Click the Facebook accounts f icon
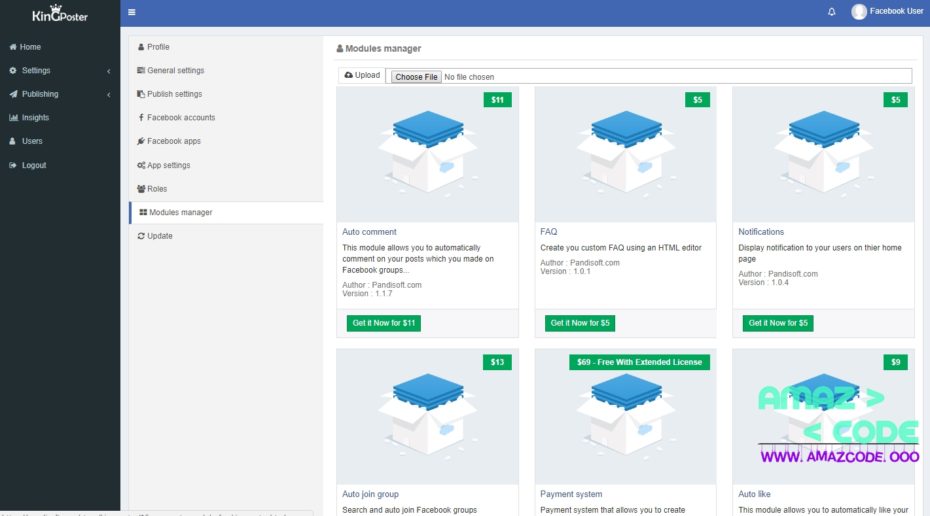The width and height of the screenshot is (930, 516). coord(141,117)
